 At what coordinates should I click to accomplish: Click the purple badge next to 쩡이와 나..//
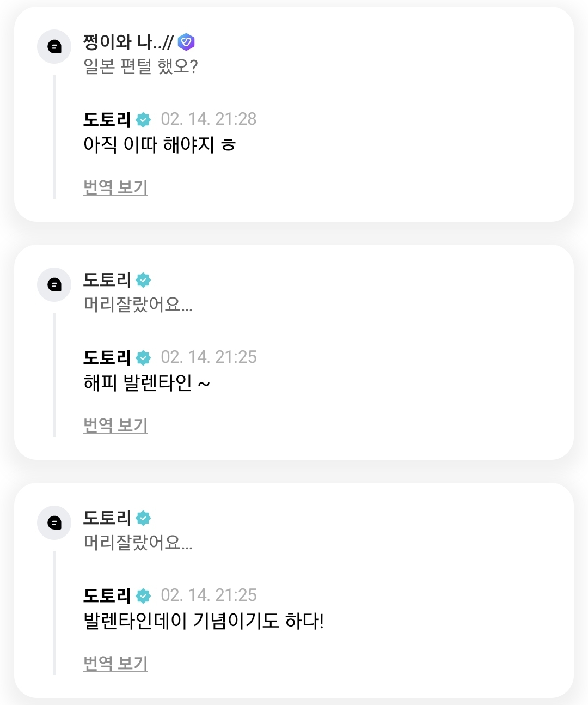click(x=186, y=42)
